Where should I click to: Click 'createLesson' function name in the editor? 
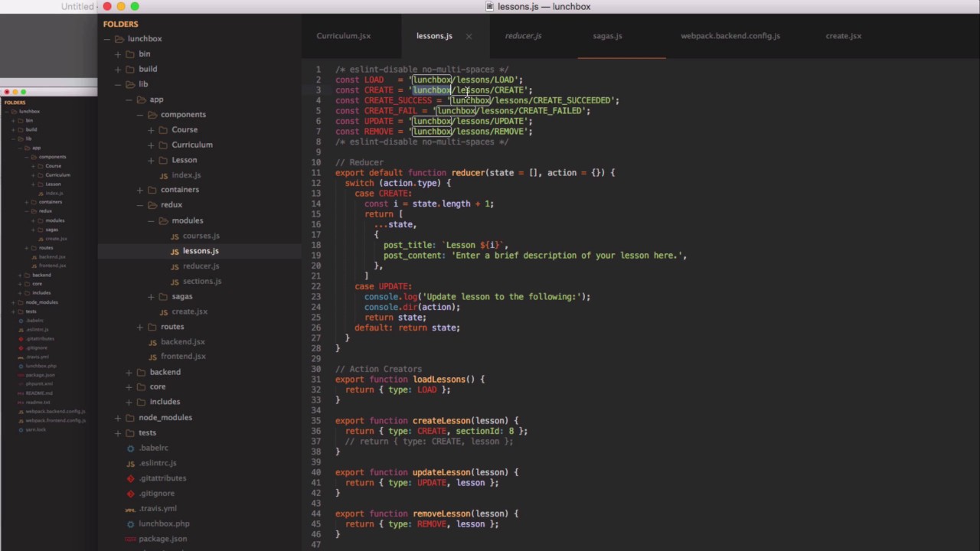tap(442, 421)
